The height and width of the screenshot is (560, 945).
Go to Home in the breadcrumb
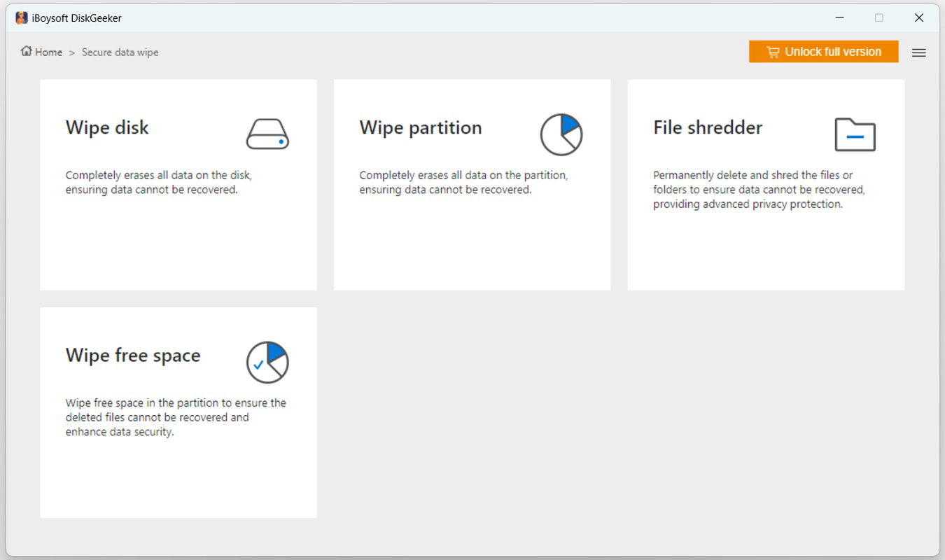[x=49, y=52]
